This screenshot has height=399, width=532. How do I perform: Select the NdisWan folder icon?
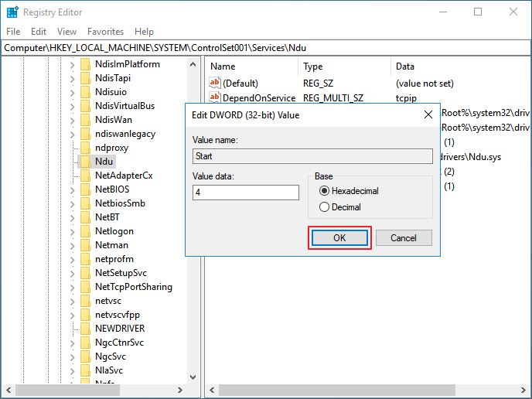tap(86, 120)
